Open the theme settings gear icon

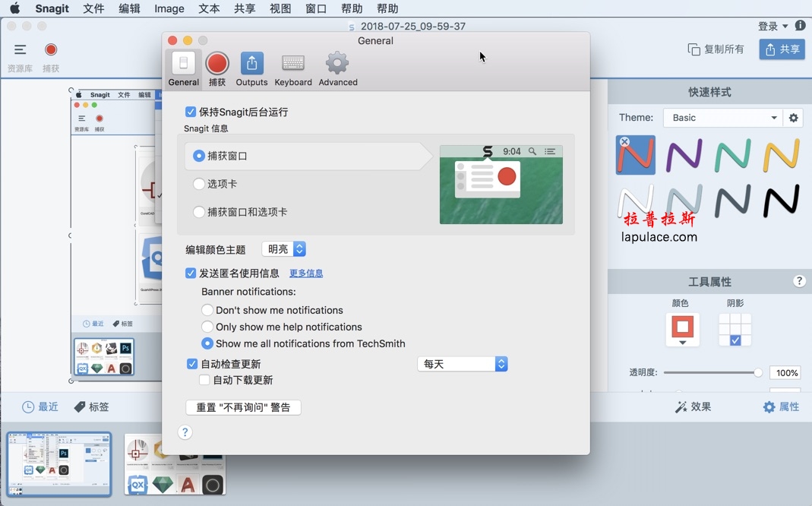[x=793, y=118]
